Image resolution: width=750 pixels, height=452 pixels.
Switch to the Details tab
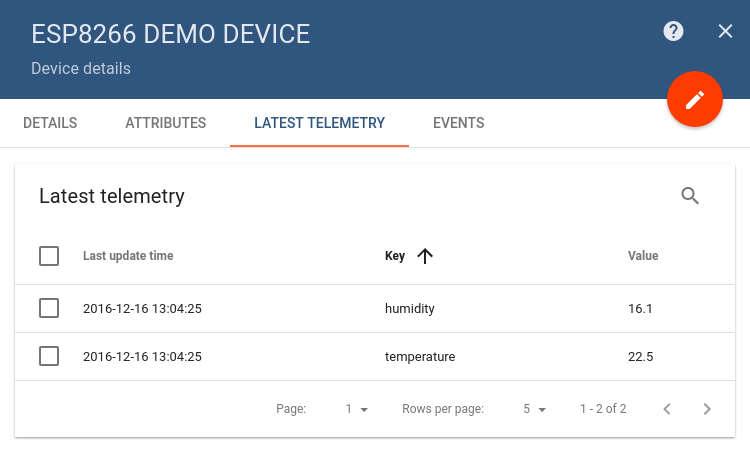(x=50, y=123)
